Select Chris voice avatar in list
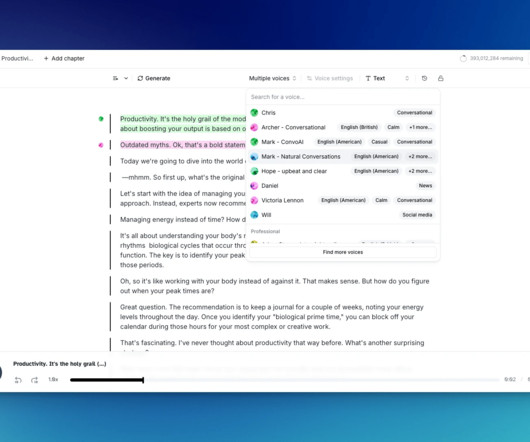The height and width of the screenshot is (442, 530). pyautogui.click(x=254, y=113)
